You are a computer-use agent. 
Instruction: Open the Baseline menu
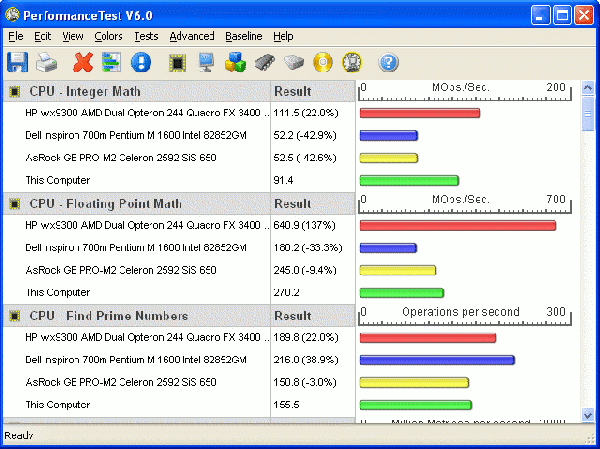(244, 36)
